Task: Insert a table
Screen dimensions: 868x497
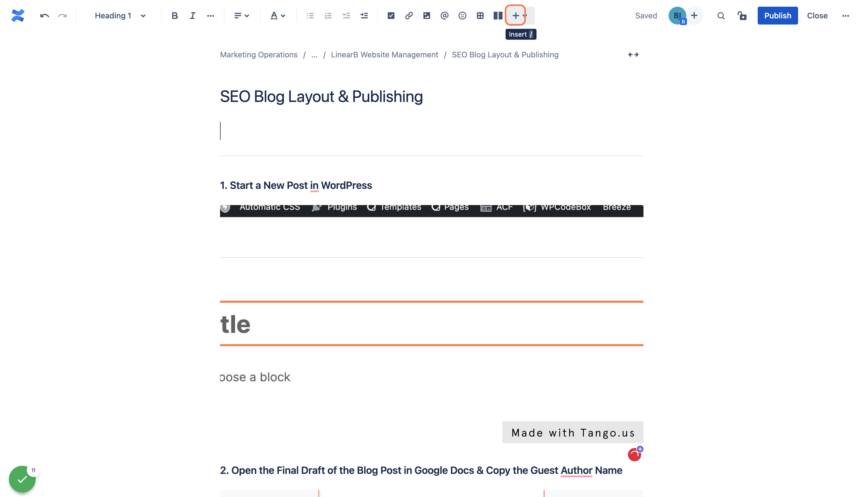Action: [x=480, y=16]
